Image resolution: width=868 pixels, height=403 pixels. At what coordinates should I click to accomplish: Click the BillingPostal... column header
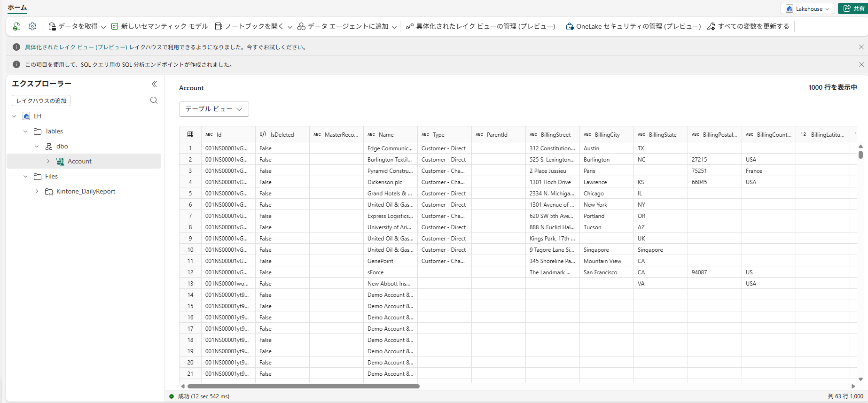click(715, 134)
